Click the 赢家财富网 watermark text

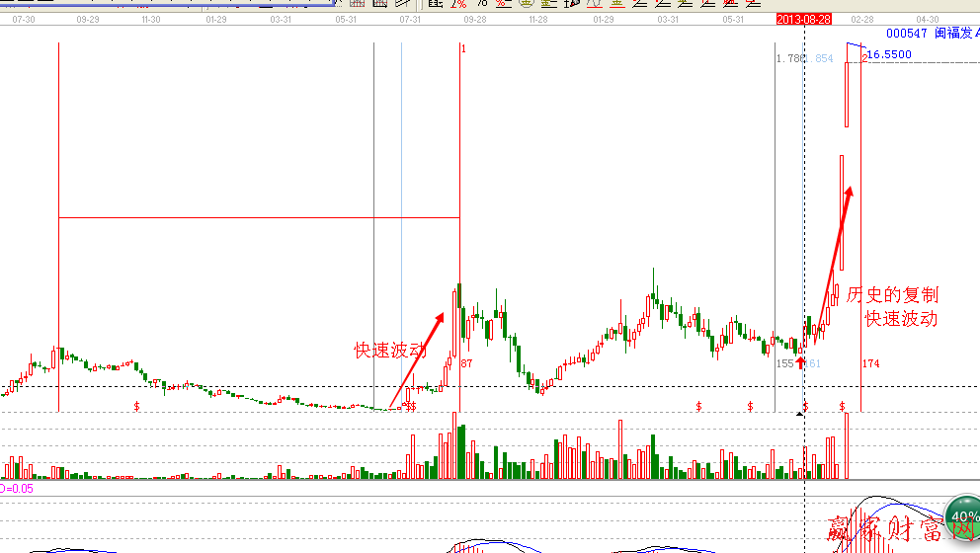coord(884,533)
